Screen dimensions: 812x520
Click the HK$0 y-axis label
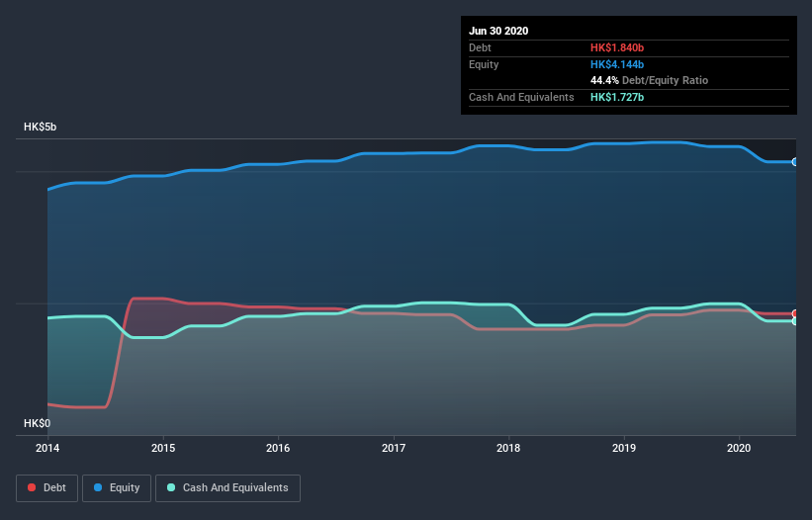click(x=38, y=424)
